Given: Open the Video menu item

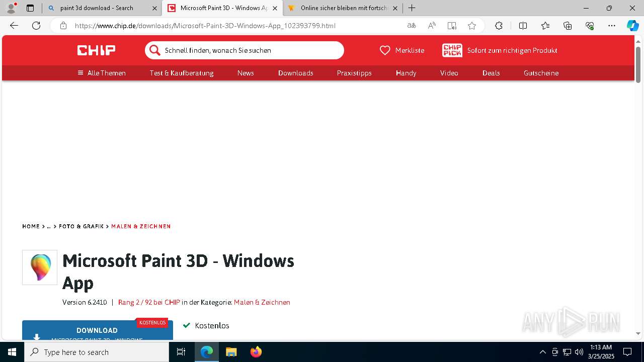Looking at the screenshot, I should coord(449,73).
